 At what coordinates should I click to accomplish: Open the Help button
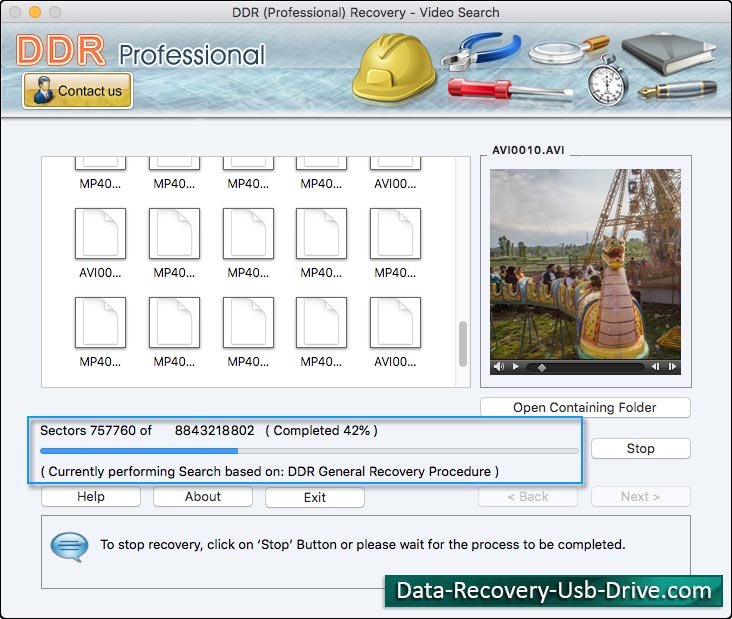91,497
